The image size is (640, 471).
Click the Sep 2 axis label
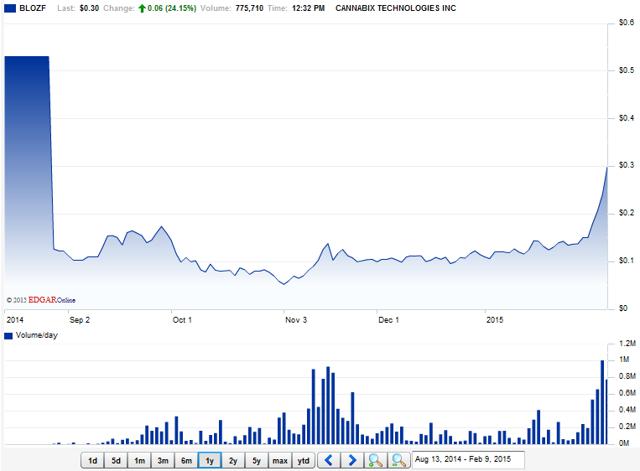tap(80, 320)
